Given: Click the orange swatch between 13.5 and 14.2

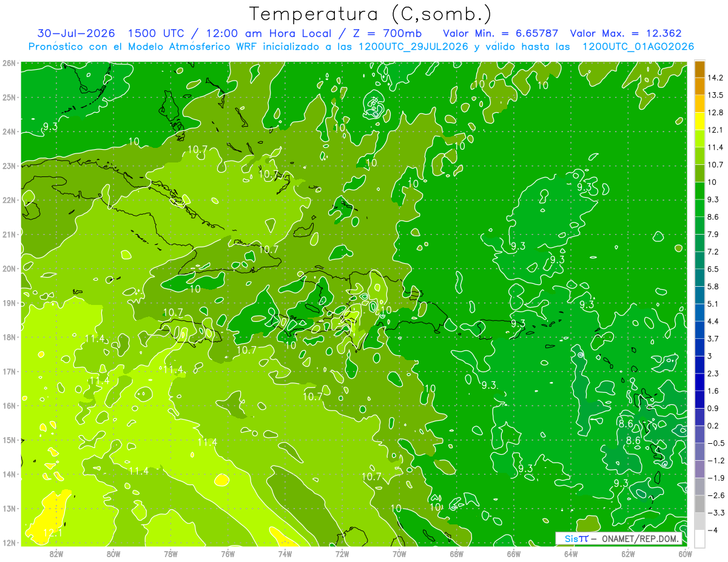Looking at the screenshot, I should click(699, 86).
